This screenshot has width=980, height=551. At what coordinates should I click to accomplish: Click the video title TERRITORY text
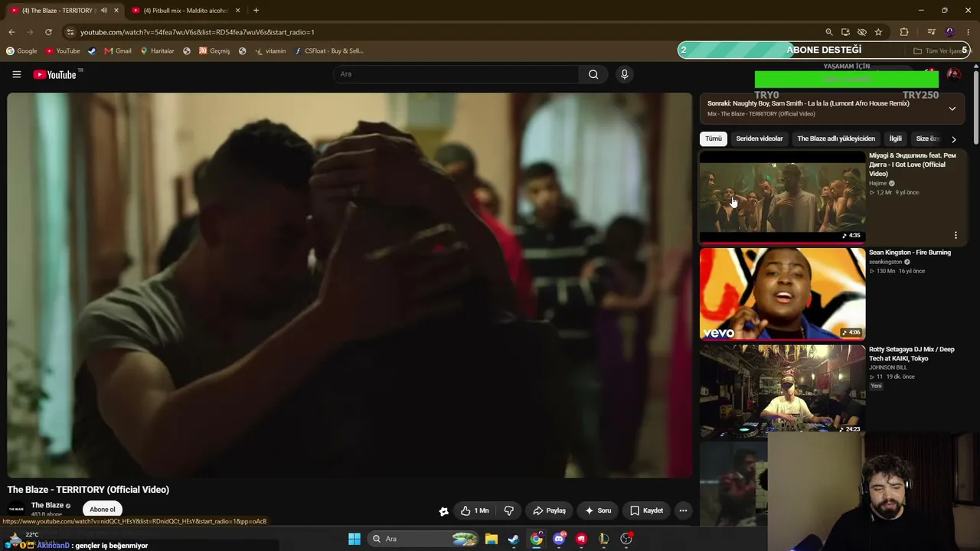click(88, 490)
